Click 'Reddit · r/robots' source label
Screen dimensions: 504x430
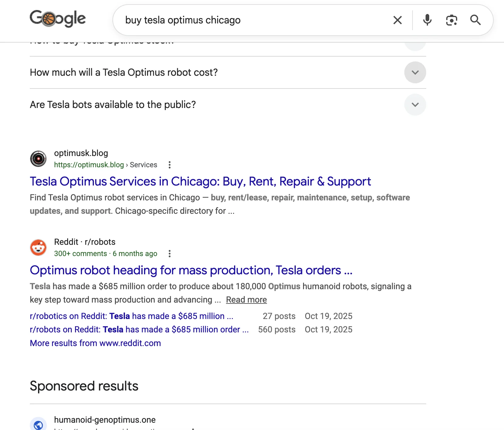[85, 242]
